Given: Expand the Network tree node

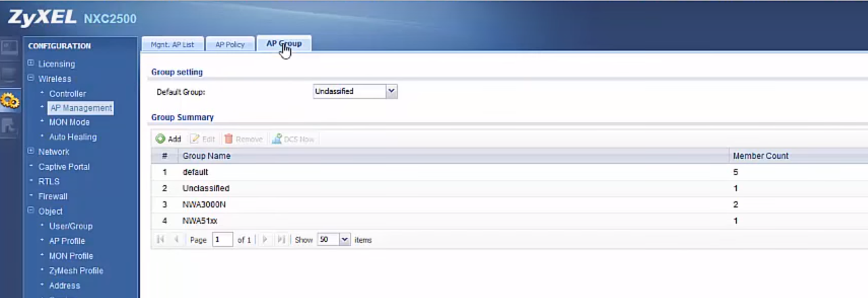Looking at the screenshot, I should pos(30,151).
